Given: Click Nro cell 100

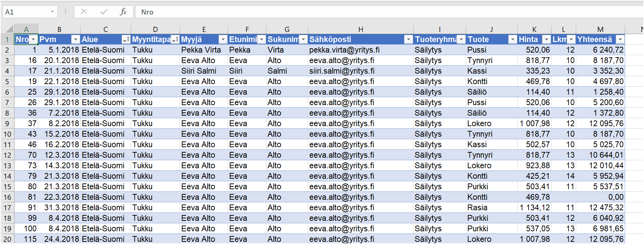Looking at the screenshot, I should tap(26, 229).
